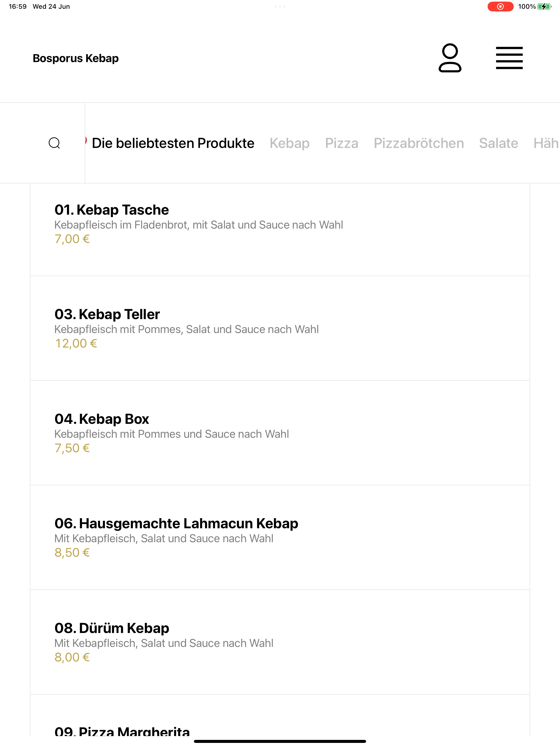Select the 01. Kebap Tasche item
This screenshot has height=747, width=560.
click(x=280, y=230)
